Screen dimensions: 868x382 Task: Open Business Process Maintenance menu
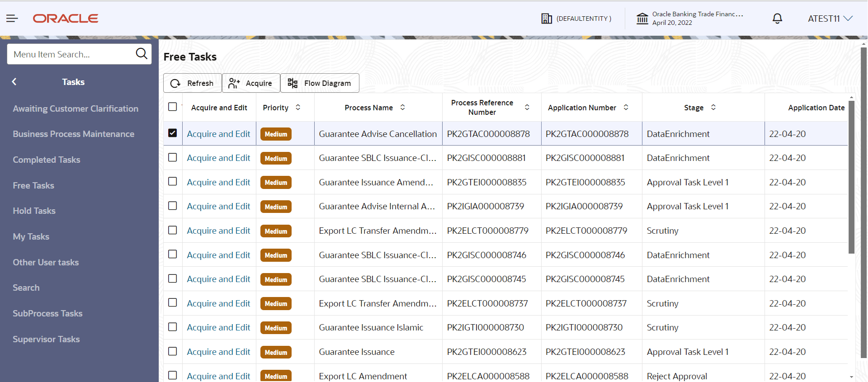[x=73, y=134]
